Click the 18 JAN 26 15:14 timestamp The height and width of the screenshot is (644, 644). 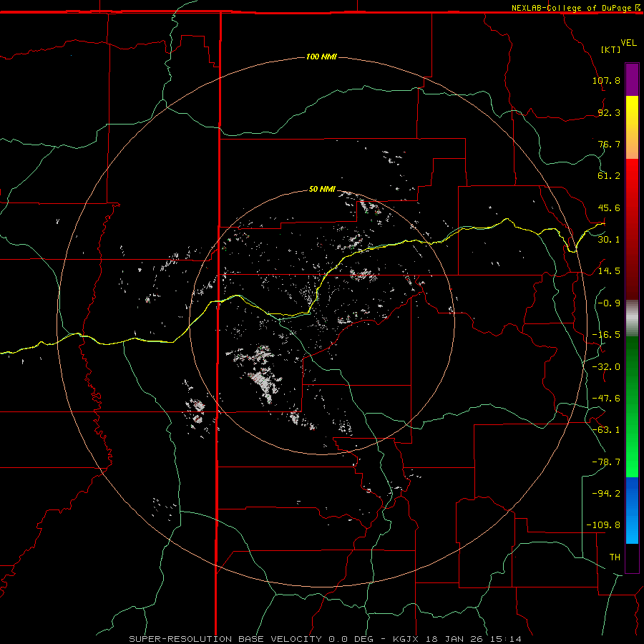click(x=473, y=639)
